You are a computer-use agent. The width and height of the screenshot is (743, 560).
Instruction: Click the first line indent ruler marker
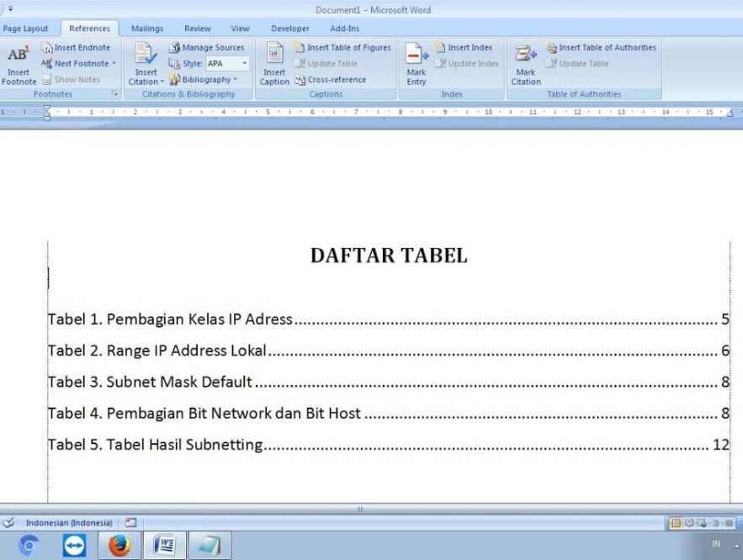click(x=47, y=109)
